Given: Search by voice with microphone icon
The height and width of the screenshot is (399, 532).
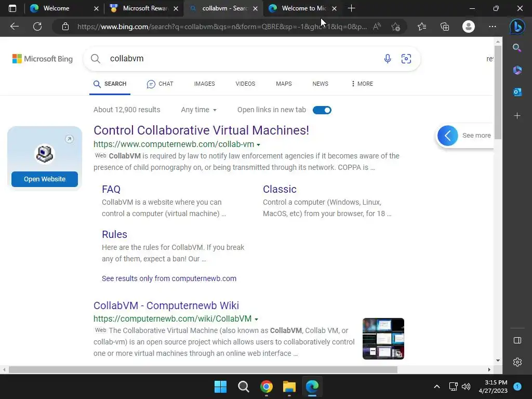Looking at the screenshot, I should click(388, 59).
